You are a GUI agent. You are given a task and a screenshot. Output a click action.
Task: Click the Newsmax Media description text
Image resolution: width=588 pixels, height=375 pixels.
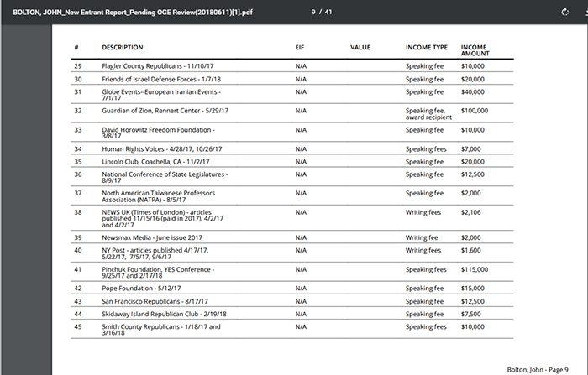(x=150, y=237)
